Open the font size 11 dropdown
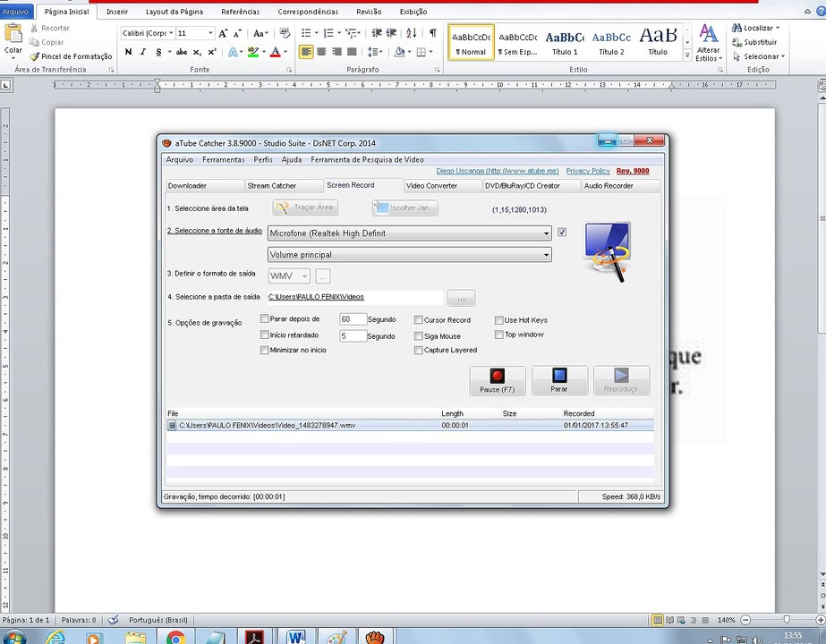The height and width of the screenshot is (644, 826). [210, 33]
